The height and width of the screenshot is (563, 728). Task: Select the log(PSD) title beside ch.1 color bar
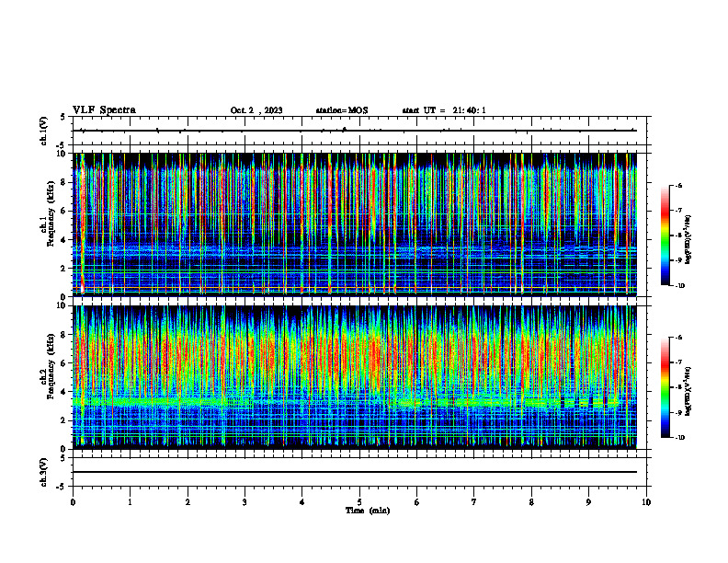(688, 239)
